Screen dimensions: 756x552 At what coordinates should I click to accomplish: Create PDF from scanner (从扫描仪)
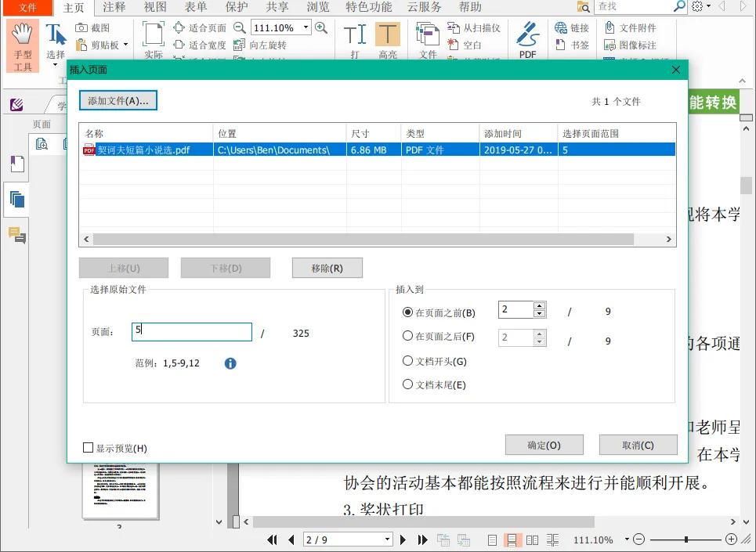pos(473,28)
